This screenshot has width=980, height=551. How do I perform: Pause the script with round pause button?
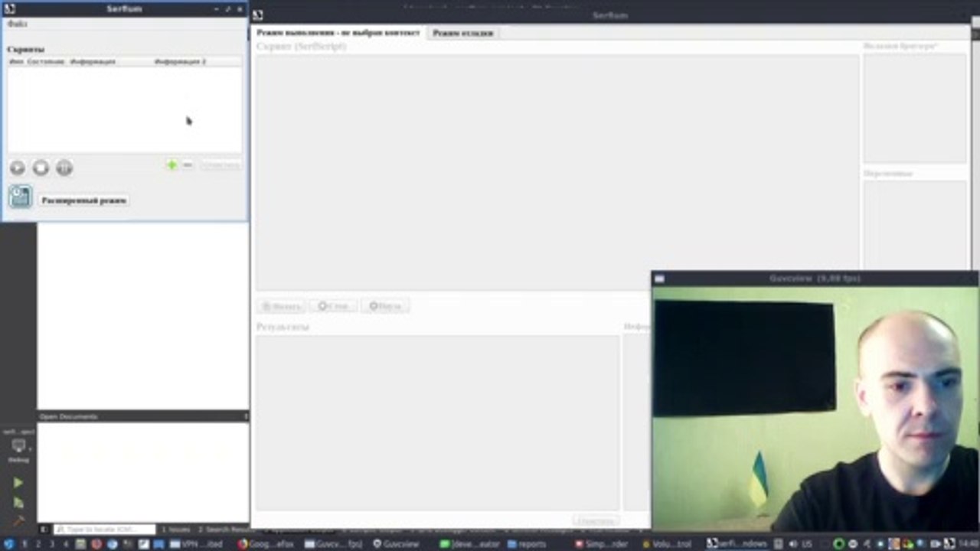[x=64, y=168]
